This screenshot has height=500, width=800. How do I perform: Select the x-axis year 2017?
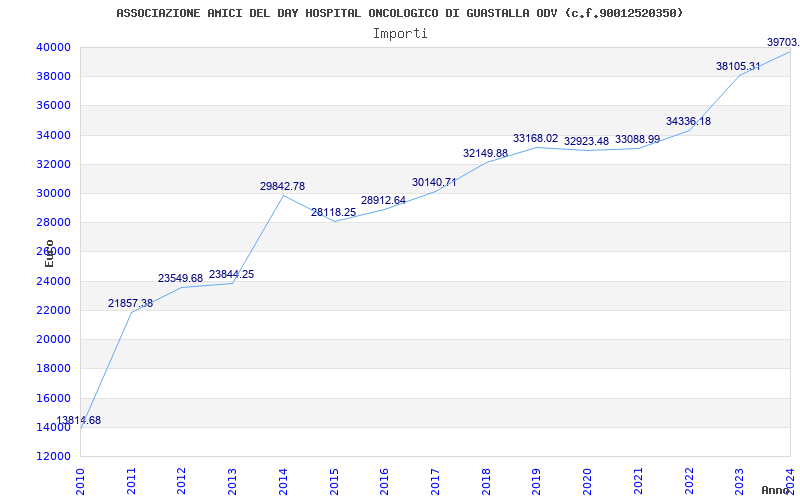click(x=435, y=482)
